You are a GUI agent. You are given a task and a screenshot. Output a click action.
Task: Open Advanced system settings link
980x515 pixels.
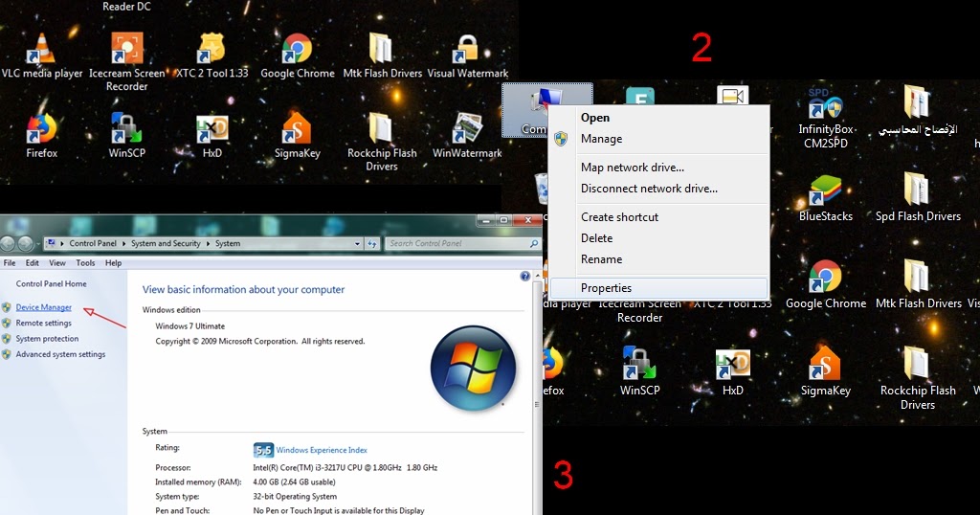click(x=60, y=354)
